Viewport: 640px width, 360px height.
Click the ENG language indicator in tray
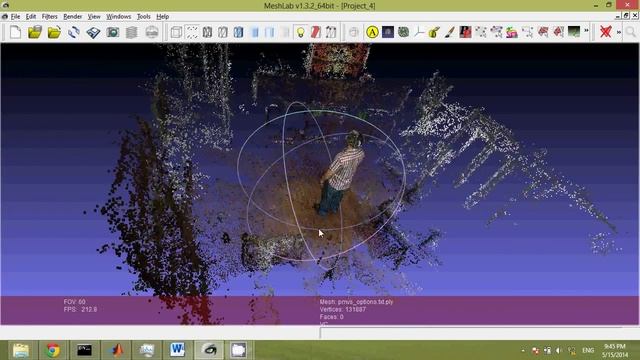click(588, 350)
